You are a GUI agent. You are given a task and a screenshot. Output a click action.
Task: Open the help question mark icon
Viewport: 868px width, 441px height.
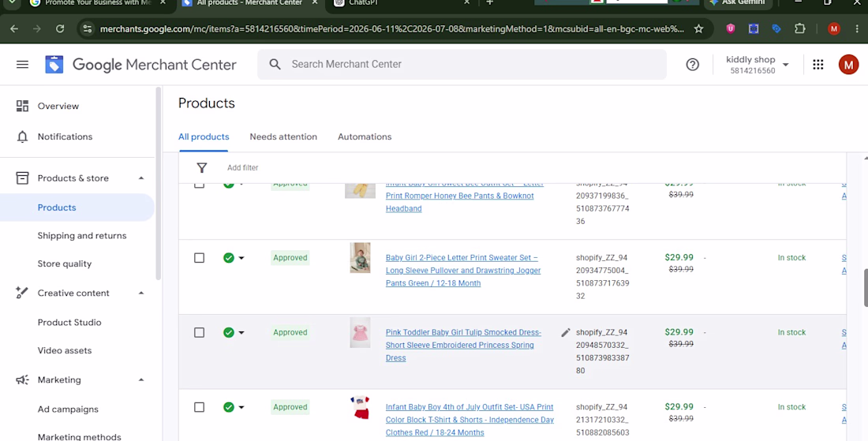tap(692, 64)
